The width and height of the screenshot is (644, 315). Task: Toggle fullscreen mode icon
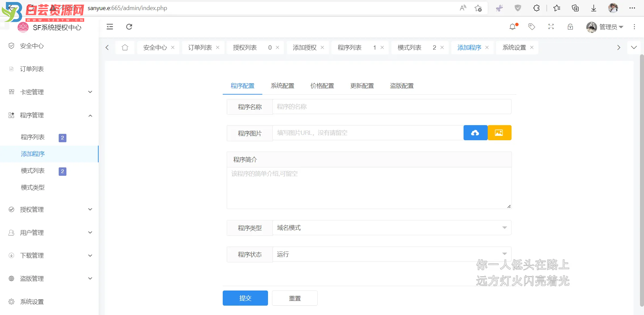point(551,27)
